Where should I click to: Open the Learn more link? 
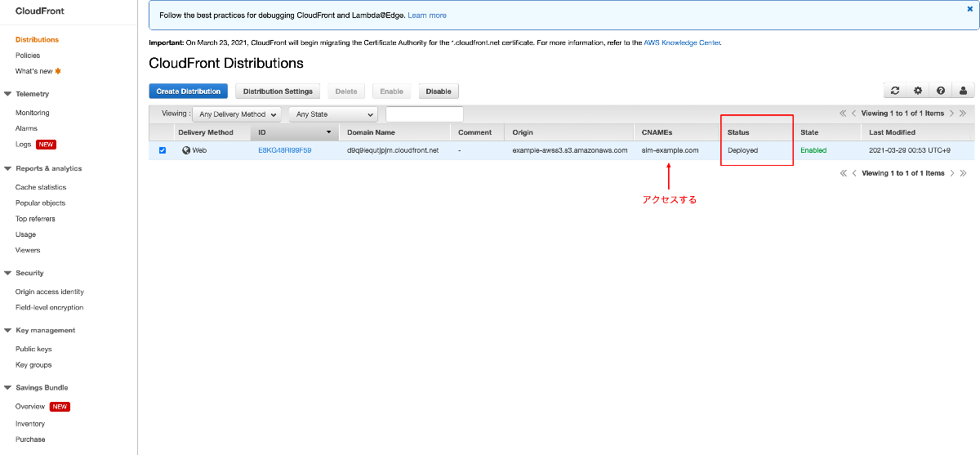427,16
